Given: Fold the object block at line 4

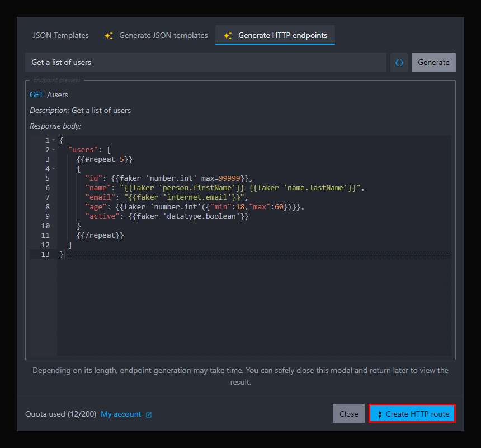Looking at the screenshot, I should point(53,169).
